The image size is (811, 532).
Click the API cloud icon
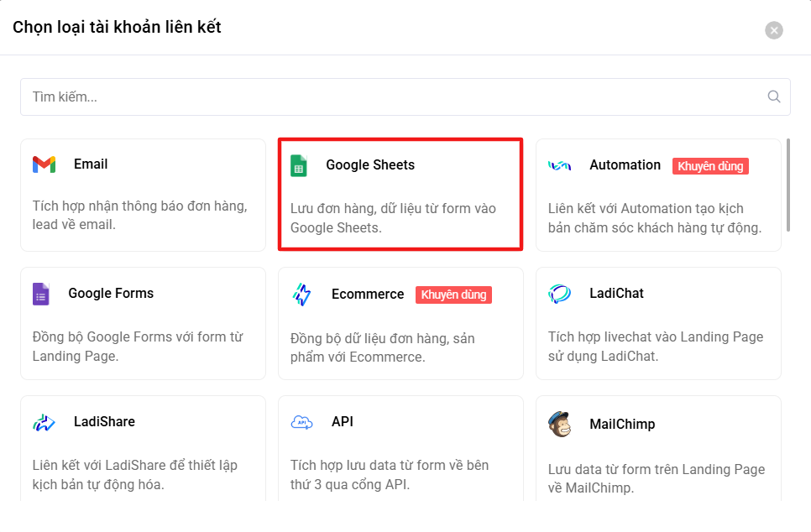301,422
